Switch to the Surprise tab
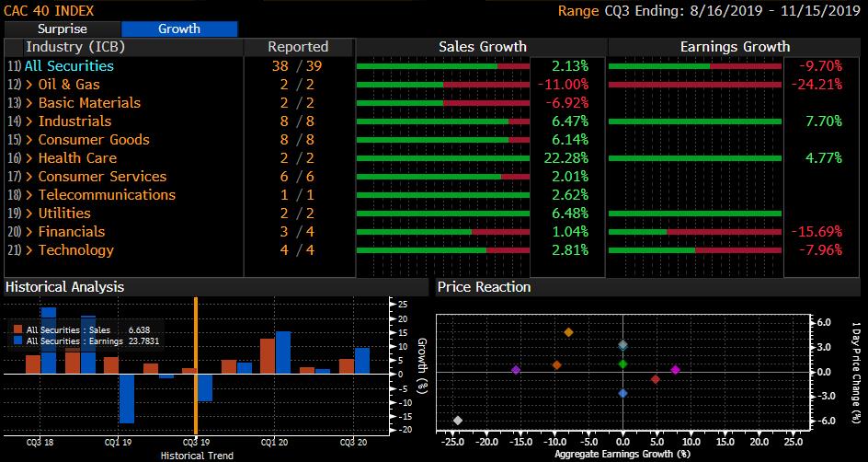 62,29
